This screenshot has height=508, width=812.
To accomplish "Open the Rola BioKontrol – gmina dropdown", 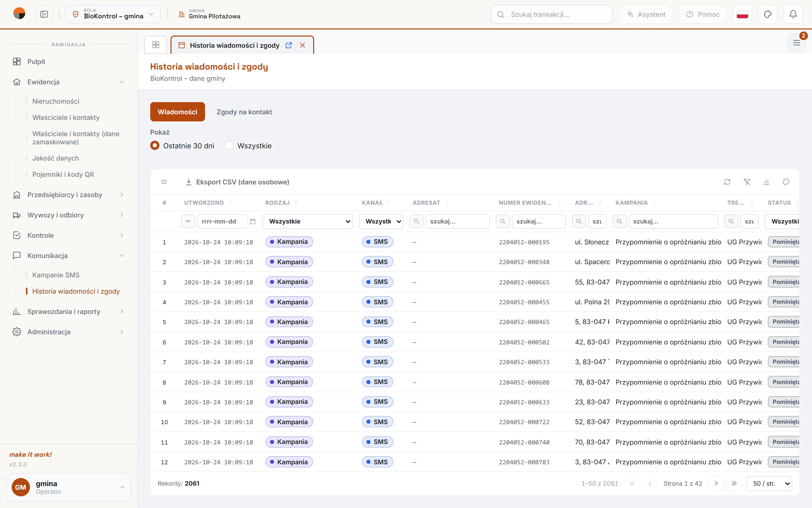I will pyautogui.click(x=113, y=14).
